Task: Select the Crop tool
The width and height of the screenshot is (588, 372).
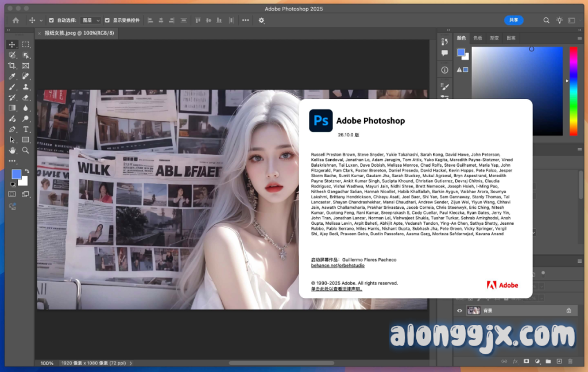Action: (x=12, y=66)
